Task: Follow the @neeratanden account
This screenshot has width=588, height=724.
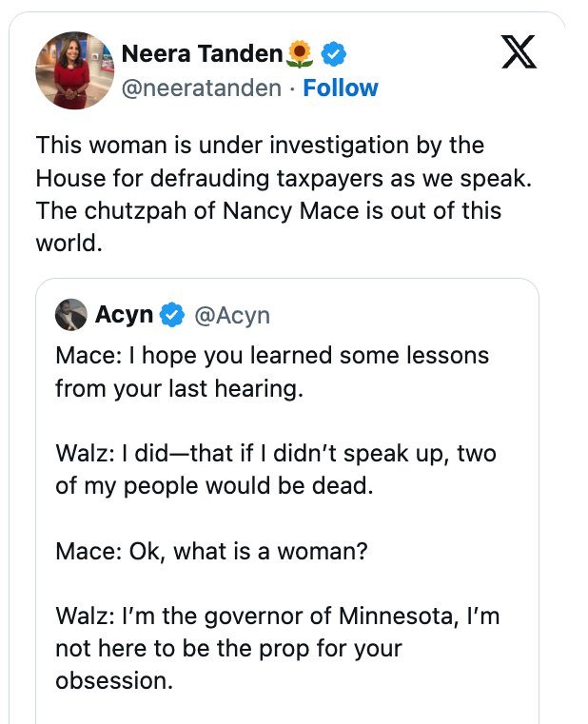Action: point(341,88)
